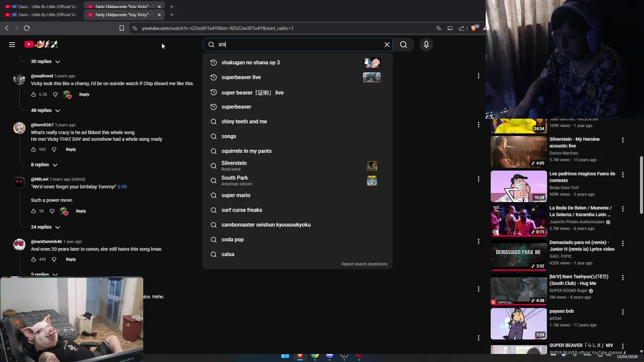Jump to 0:39 timestamp in N8Levi's comment
Screen dimensions: 644x362
[122, 187]
